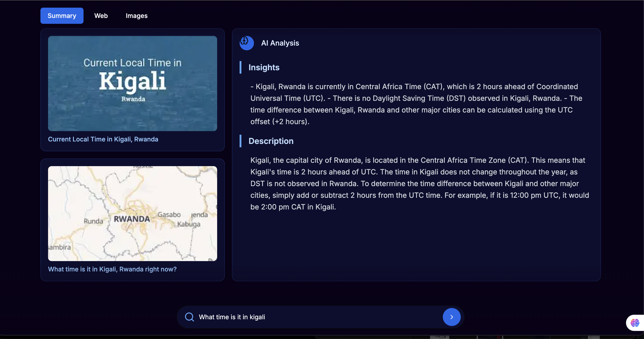Follow the Current Local Time in Kigali link
This screenshot has width=644, height=339.
[x=103, y=139]
